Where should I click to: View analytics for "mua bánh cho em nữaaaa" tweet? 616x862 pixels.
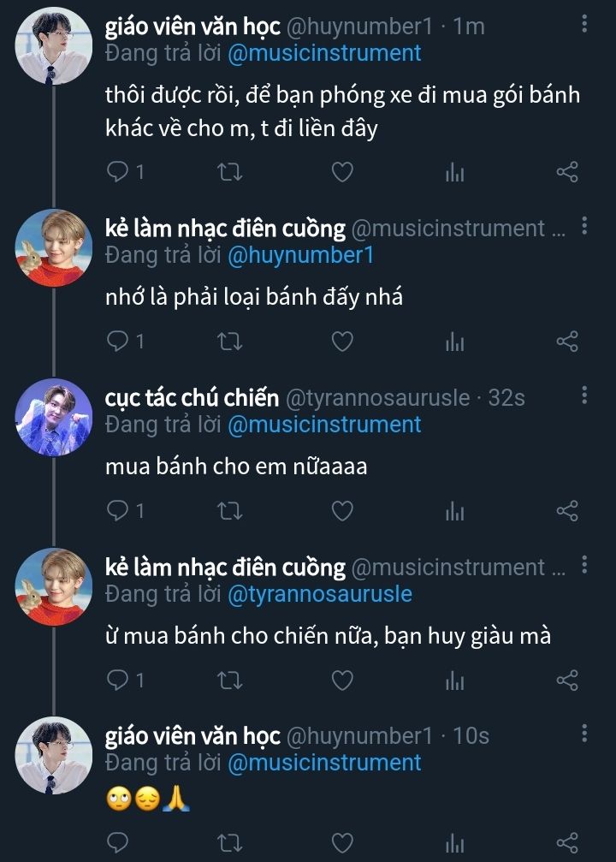pos(454,511)
